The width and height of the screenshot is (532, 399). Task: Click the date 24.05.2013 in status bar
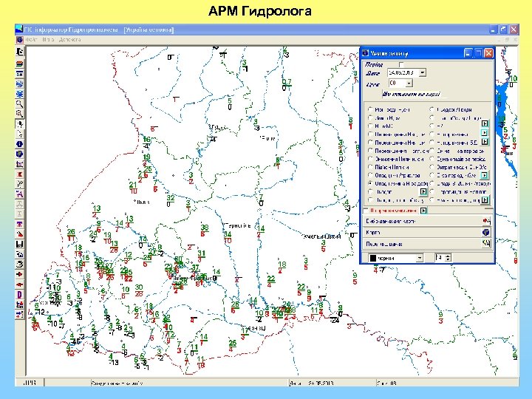coord(320,383)
